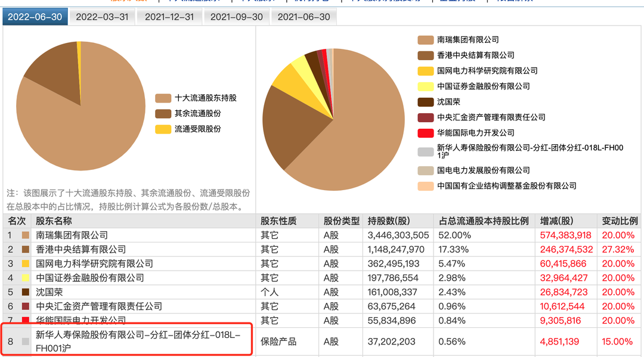
Task: Click the 十大流通股东持股 legend swatch
Action: pyautogui.click(x=163, y=98)
